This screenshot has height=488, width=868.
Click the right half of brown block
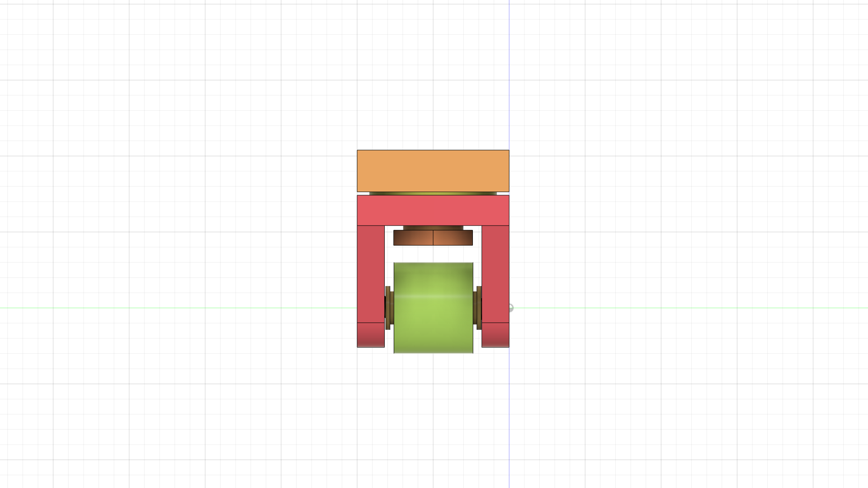[x=453, y=238]
